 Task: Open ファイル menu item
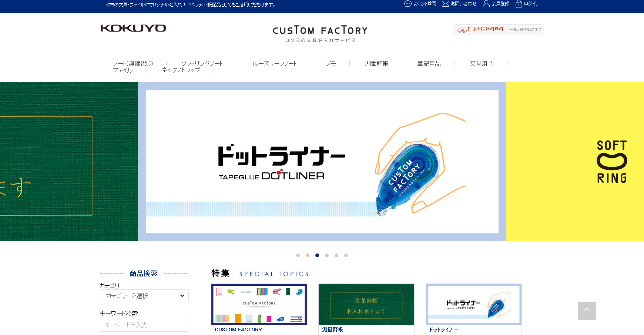(123, 70)
